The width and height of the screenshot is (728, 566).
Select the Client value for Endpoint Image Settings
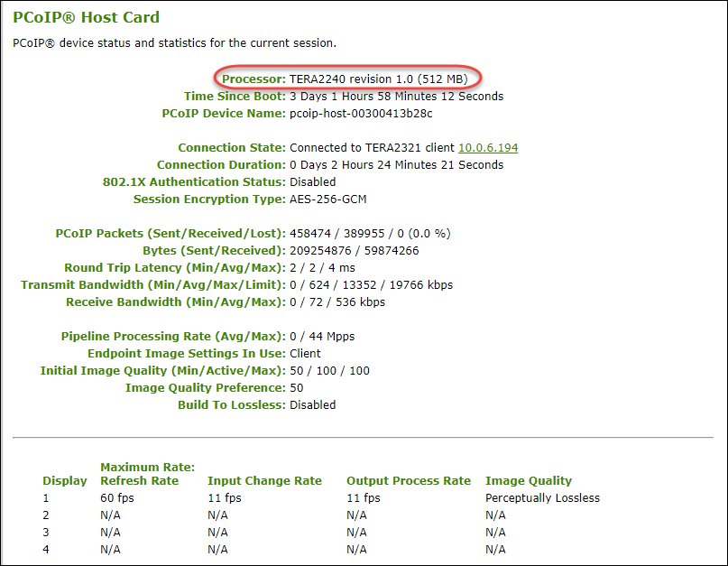[305, 354]
